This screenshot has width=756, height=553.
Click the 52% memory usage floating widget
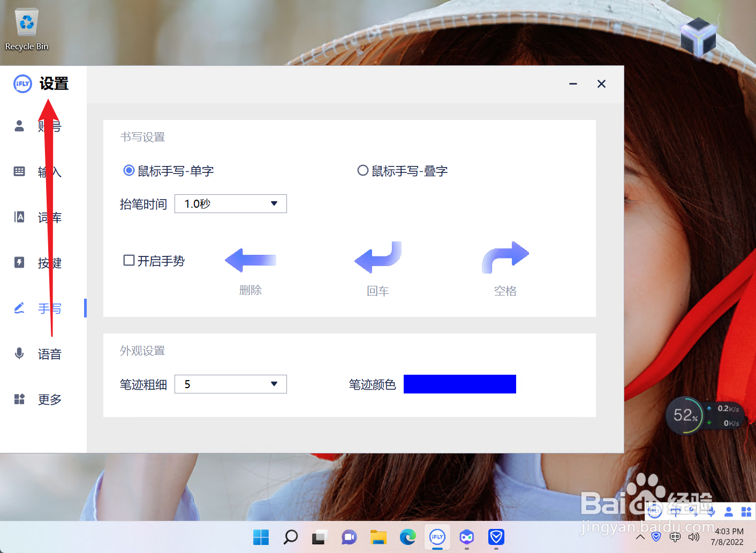(x=684, y=415)
